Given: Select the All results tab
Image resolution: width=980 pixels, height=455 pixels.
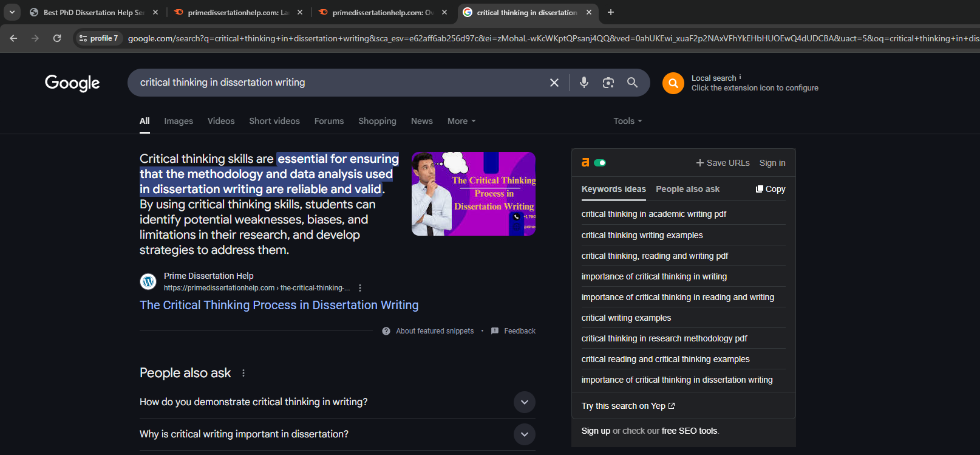Looking at the screenshot, I should coord(145,121).
